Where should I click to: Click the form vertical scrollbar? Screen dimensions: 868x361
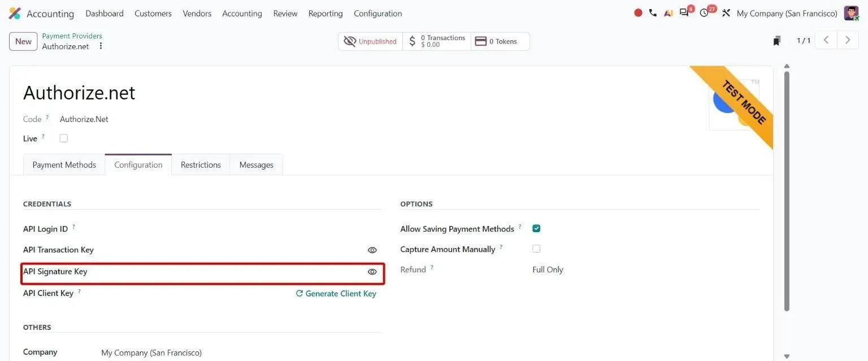pos(787,191)
